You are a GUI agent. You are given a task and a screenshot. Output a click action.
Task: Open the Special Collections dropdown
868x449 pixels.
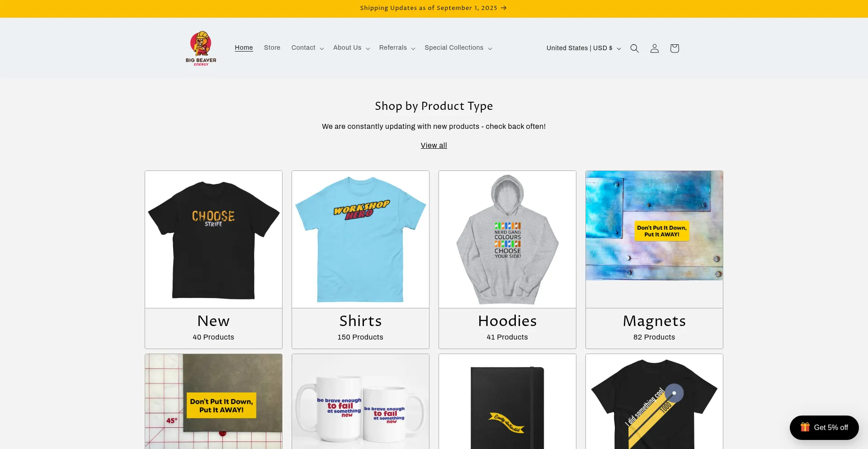pos(458,48)
